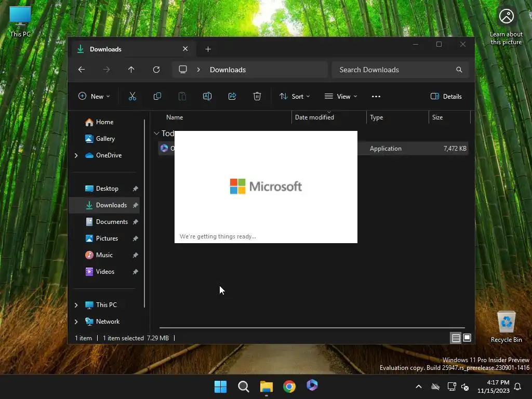Image resolution: width=532 pixels, height=399 pixels.
Task: Open the New dropdown menu
Action: coord(94,96)
